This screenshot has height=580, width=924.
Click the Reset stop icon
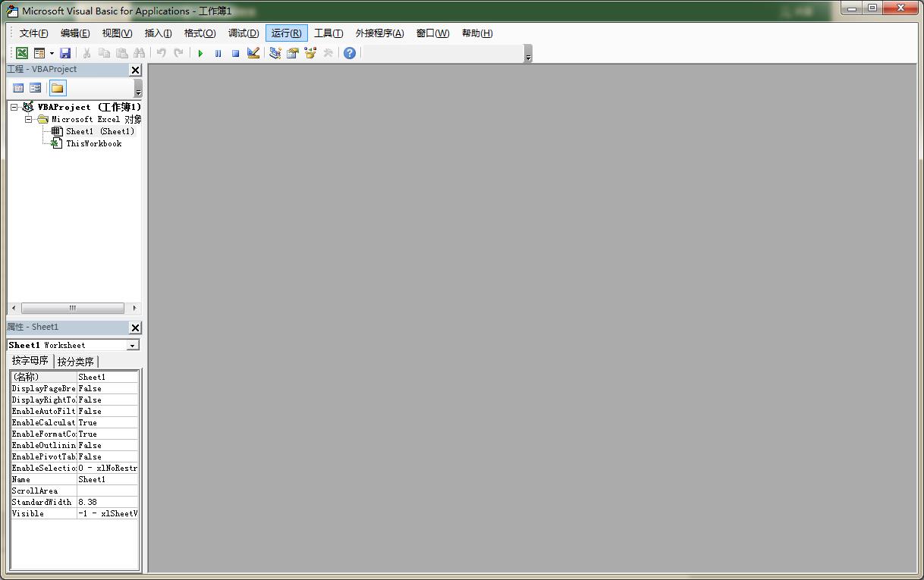tap(235, 53)
